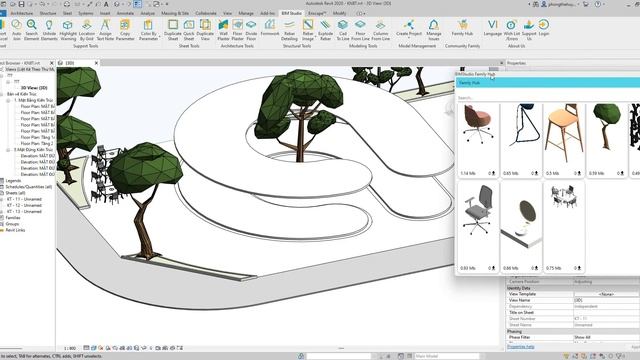The width and height of the screenshot is (640, 360).
Task: Select the Floor Plaster tool
Action: (x=238, y=30)
